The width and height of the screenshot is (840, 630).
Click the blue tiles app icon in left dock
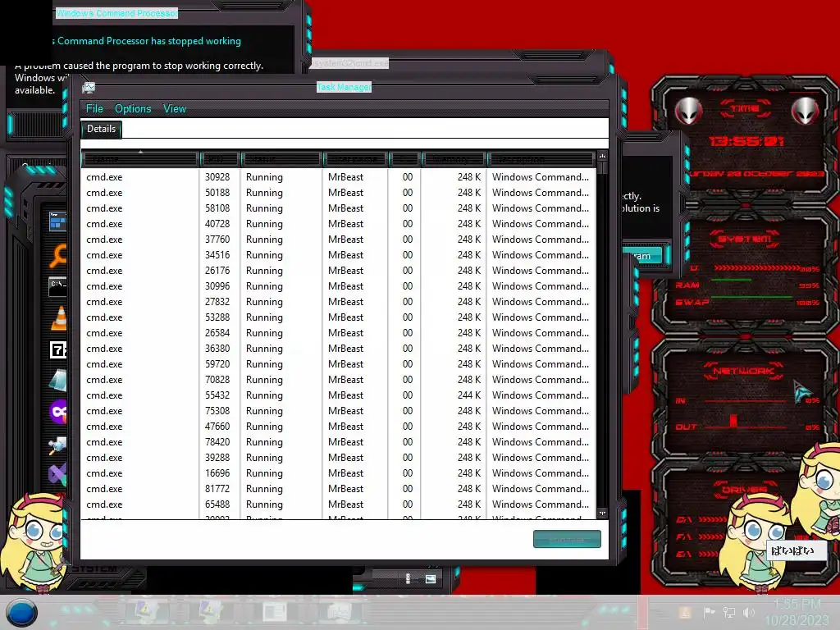[x=57, y=221]
